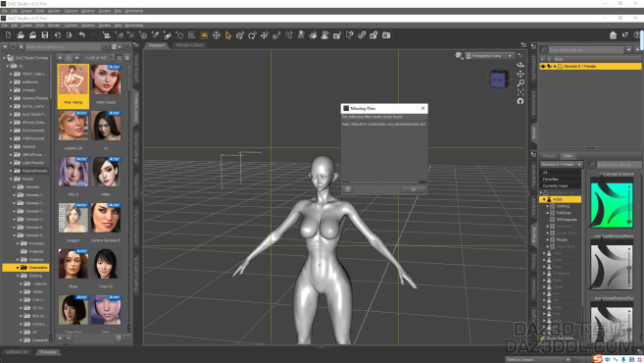Open the Timeline tab at bottom
Viewport: 644px width, 363px height.
[x=48, y=352]
